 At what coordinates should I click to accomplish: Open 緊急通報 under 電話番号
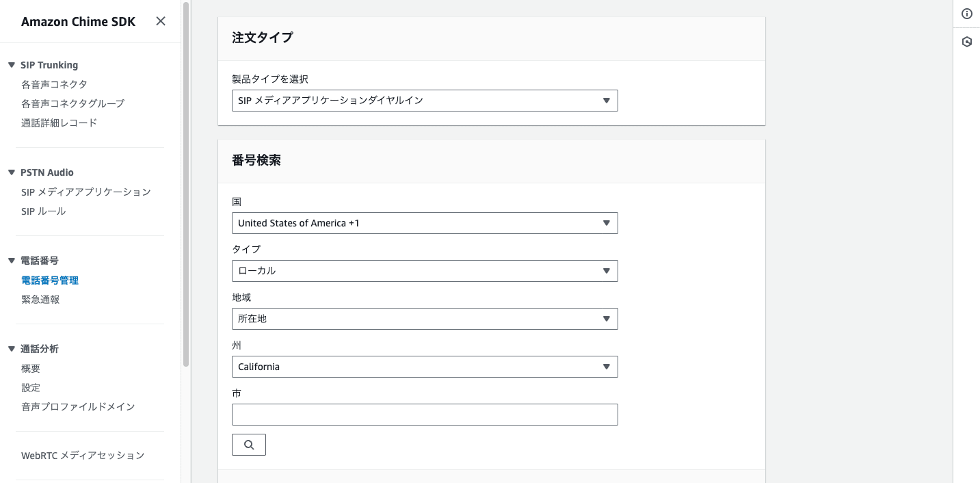point(40,299)
